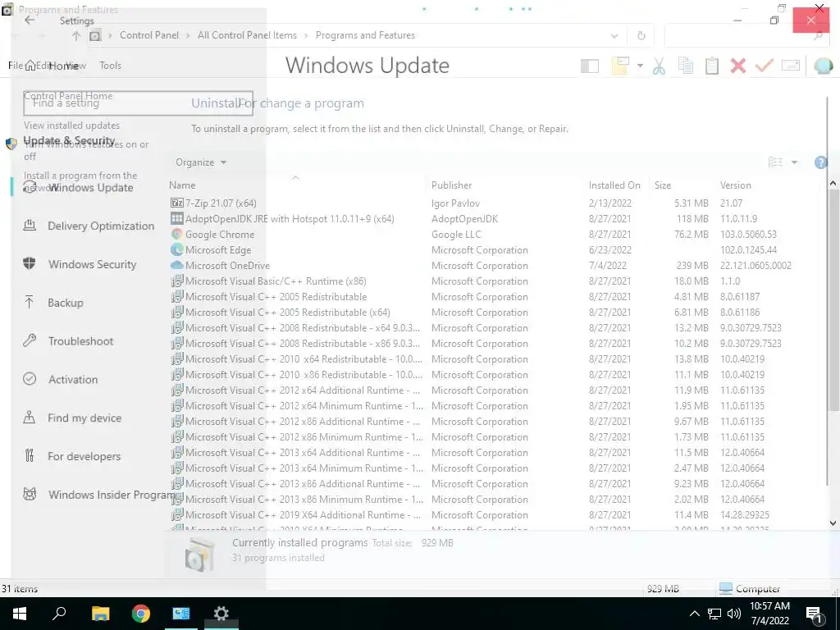Sort by the Size column header
This screenshot has width=840, height=630.
663,185
